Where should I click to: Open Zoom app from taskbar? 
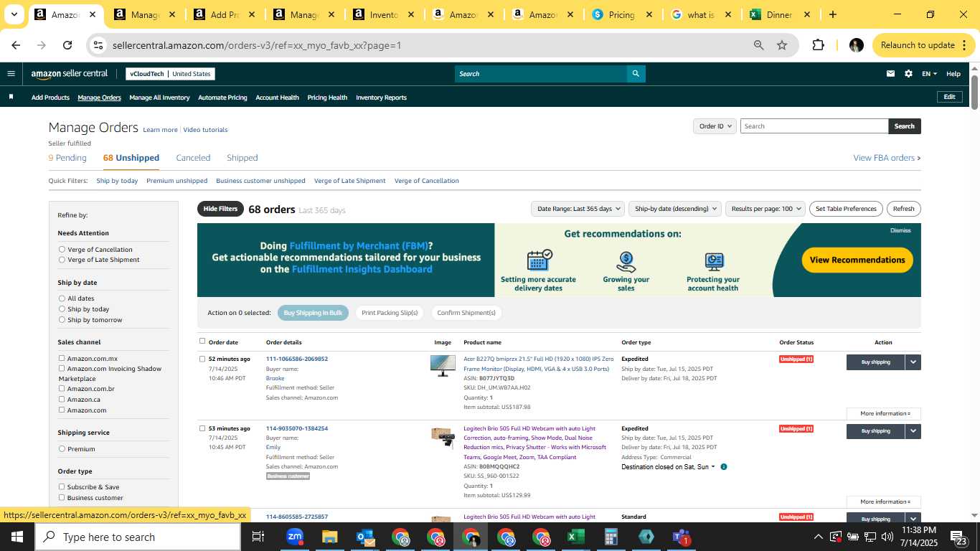pos(294,537)
